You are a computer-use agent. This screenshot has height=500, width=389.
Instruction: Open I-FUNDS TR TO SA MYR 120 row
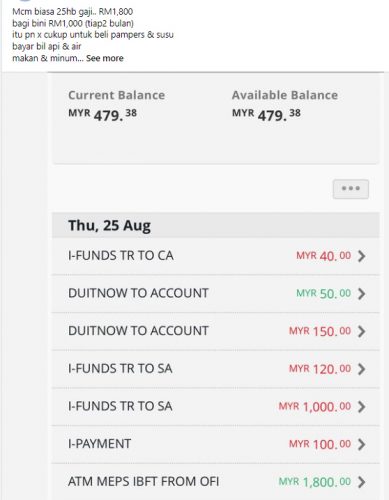tap(215, 369)
